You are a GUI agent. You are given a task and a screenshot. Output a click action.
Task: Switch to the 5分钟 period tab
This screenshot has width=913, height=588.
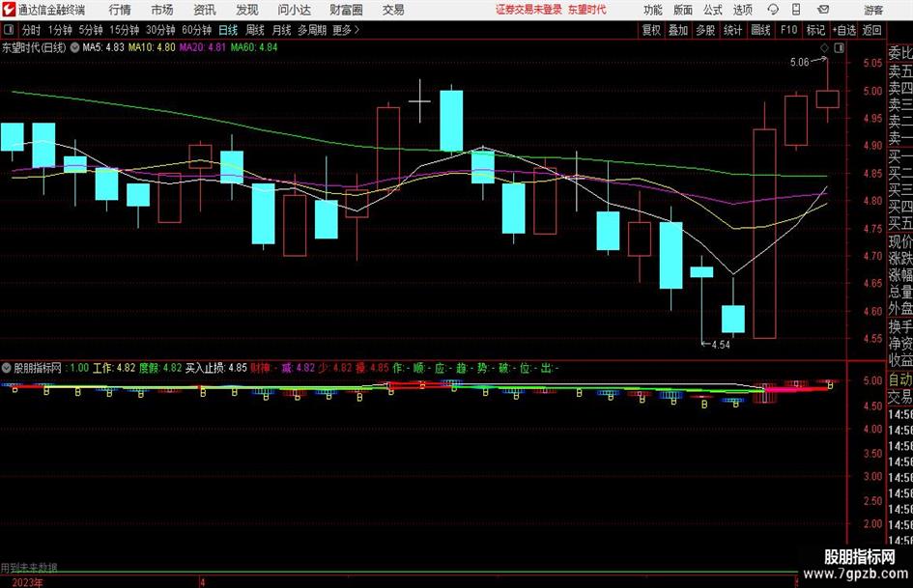(91, 30)
